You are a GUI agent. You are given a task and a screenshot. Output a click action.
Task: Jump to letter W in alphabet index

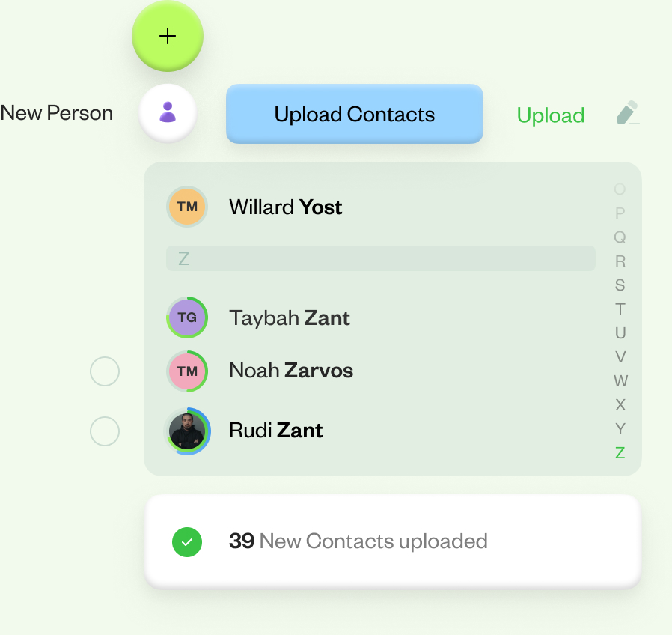[620, 381]
